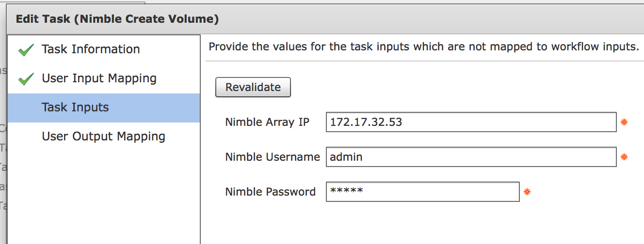Click the required asterisk next to Nimble Array IP
The width and height of the screenshot is (644, 244).
pos(624,122)
